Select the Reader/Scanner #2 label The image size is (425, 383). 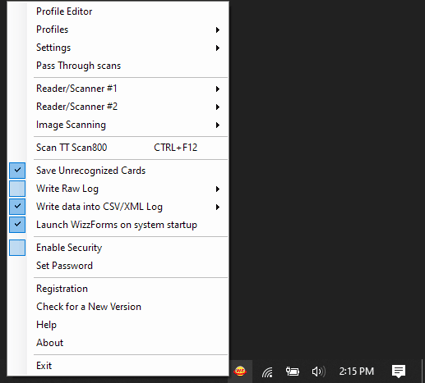(77, 106)
